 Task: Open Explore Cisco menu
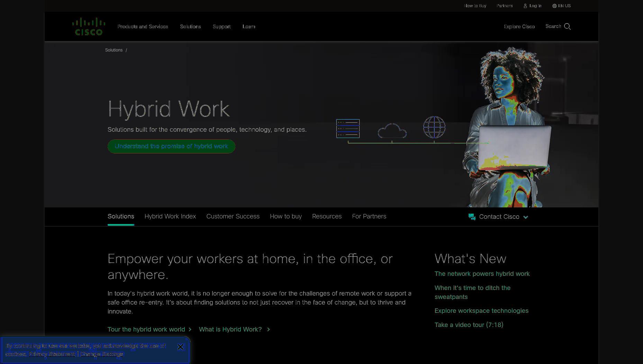tap(519, 27)
